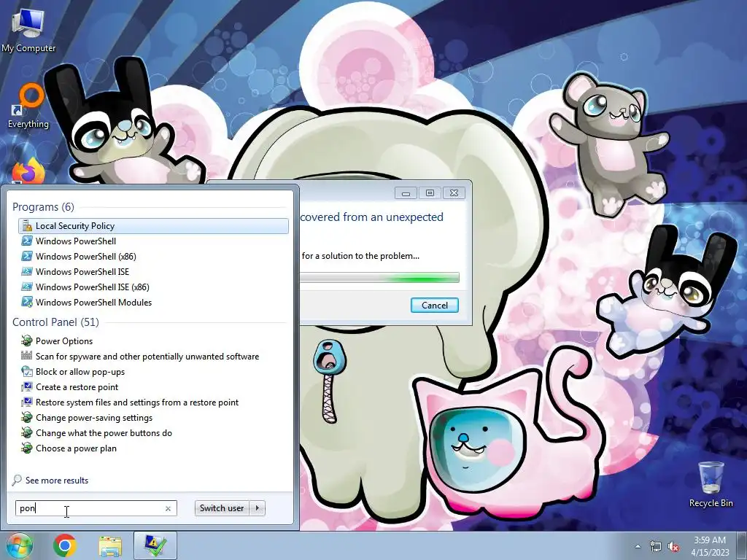Launch Windows PowerShell result

pos(153,241)
